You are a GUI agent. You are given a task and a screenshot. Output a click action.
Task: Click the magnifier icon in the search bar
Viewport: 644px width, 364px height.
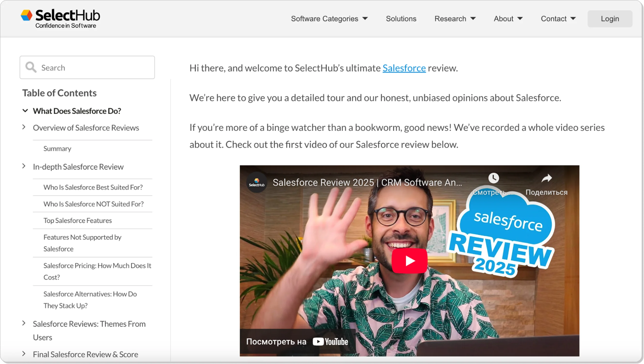click(31, 67)
